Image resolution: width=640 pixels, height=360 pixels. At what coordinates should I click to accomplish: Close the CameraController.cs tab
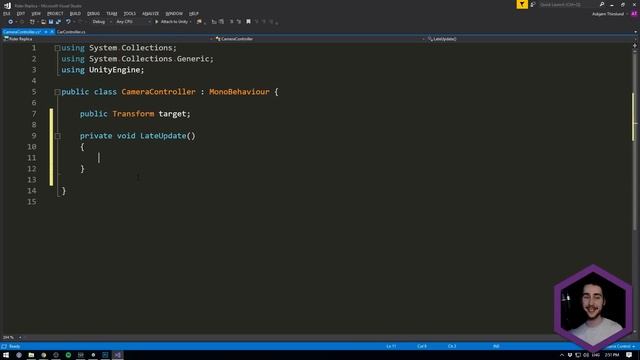tap(52, 31)
